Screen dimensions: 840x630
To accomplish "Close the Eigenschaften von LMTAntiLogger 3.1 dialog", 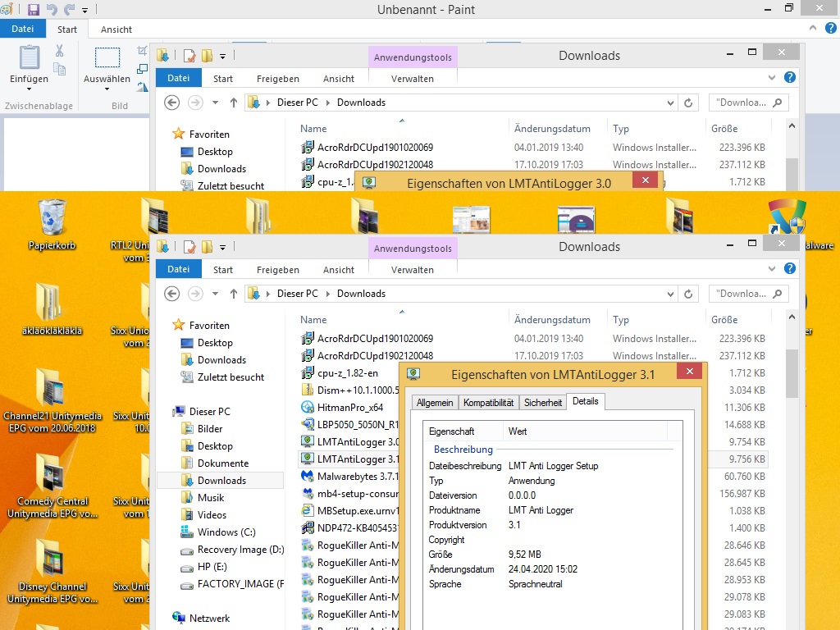I will coord(689,372).
